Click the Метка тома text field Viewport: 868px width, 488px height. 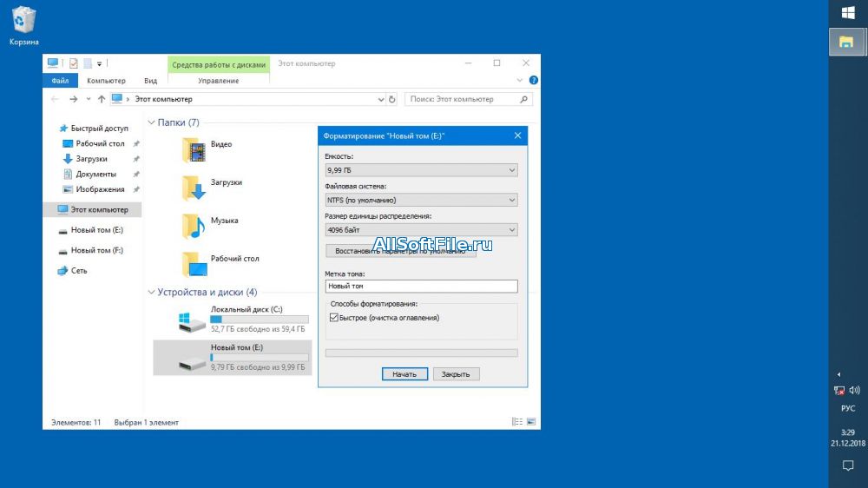click(421, 287)
